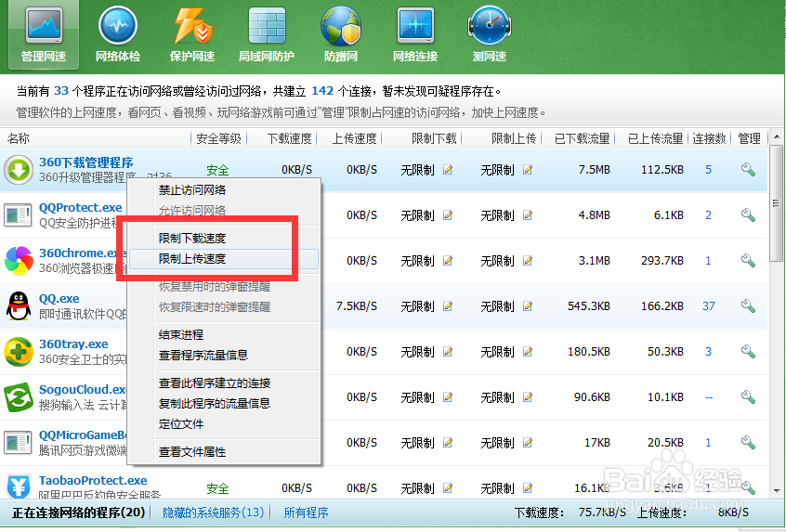Open the 局域网防护 firewall tool

coord(266,34)
